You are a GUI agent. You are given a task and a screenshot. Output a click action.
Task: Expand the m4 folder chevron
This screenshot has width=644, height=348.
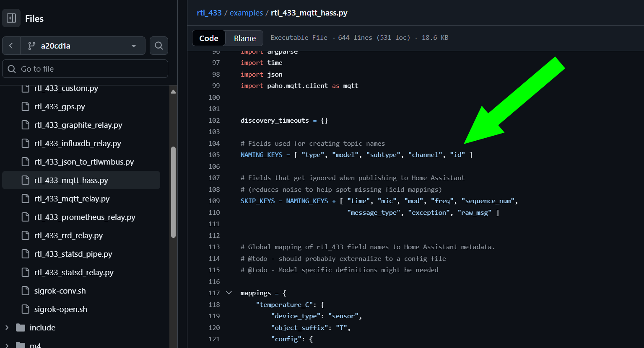pos(7,345)
